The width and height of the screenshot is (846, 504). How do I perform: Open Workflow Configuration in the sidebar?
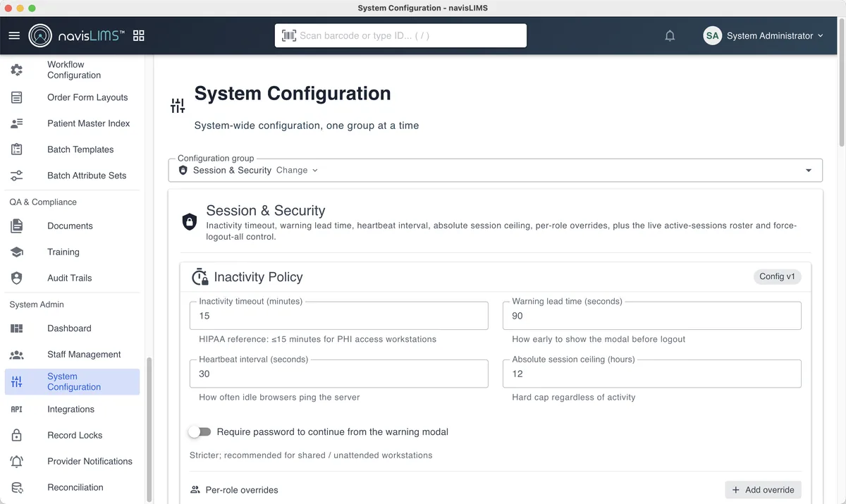pyautogui.click(x=73, y=70)
